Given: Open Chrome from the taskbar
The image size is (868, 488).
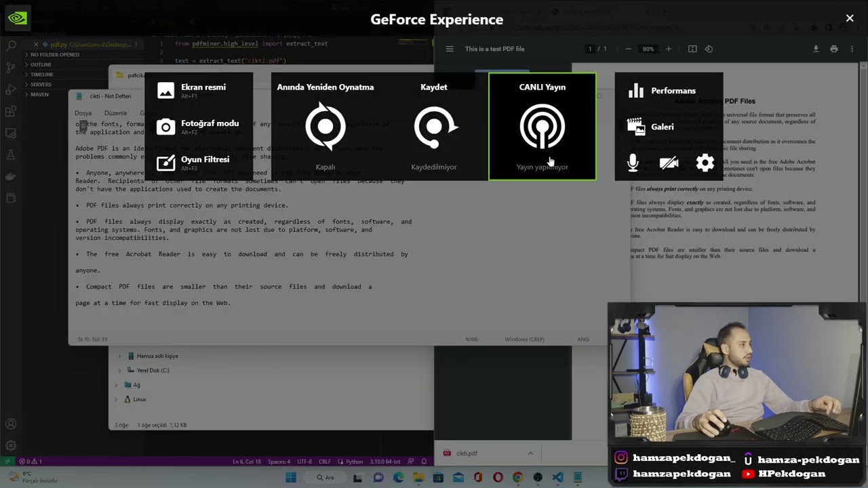Looking at the screenshot, I should (x=517, y=477).
